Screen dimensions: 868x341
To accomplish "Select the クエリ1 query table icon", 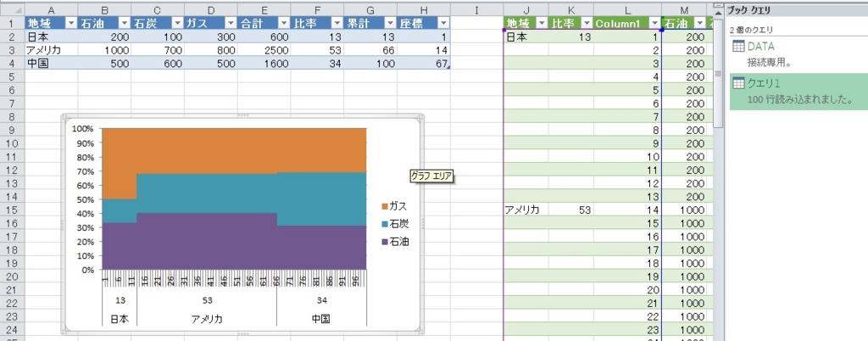I will click(x=739, y=84).
